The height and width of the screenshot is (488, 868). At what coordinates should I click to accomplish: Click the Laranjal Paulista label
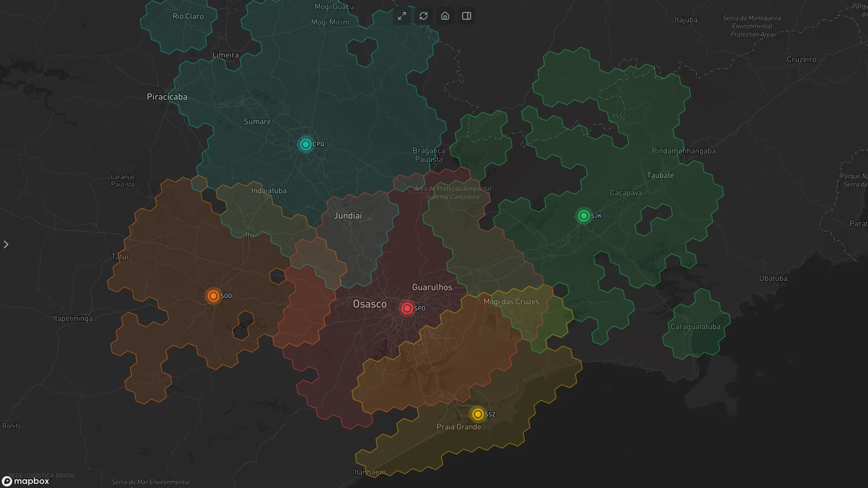click(x=123, y=180)
